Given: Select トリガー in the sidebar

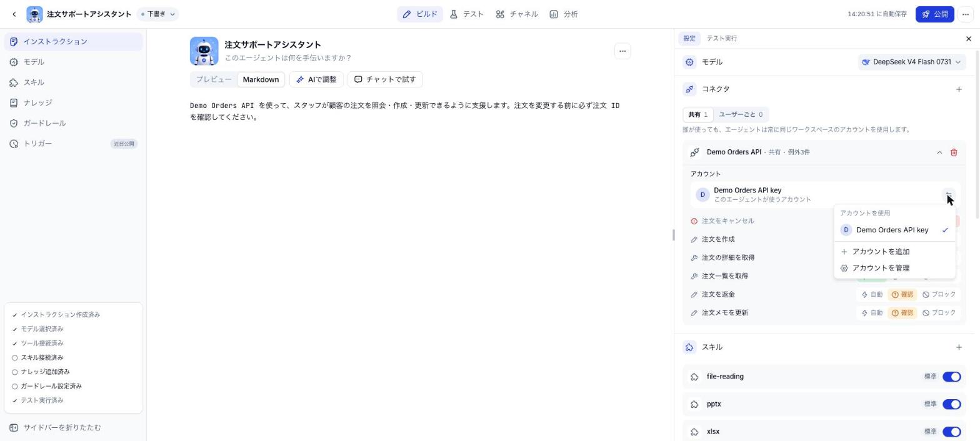Looking at the screenshot, I should [x=73, y=144].
